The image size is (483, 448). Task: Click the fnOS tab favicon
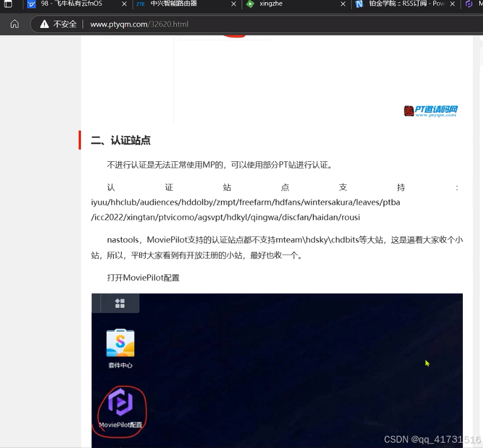coord(31,4)
